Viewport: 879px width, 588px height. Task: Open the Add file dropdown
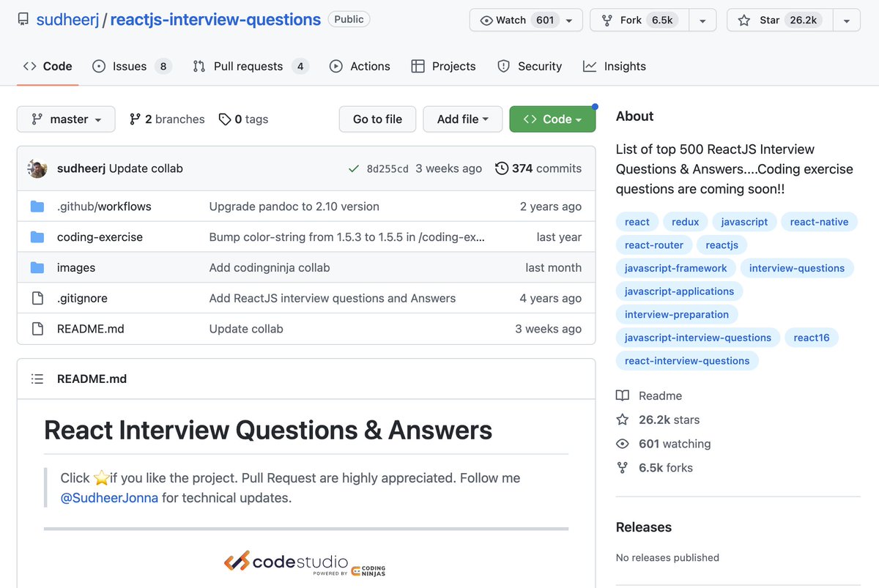[463, 119]
